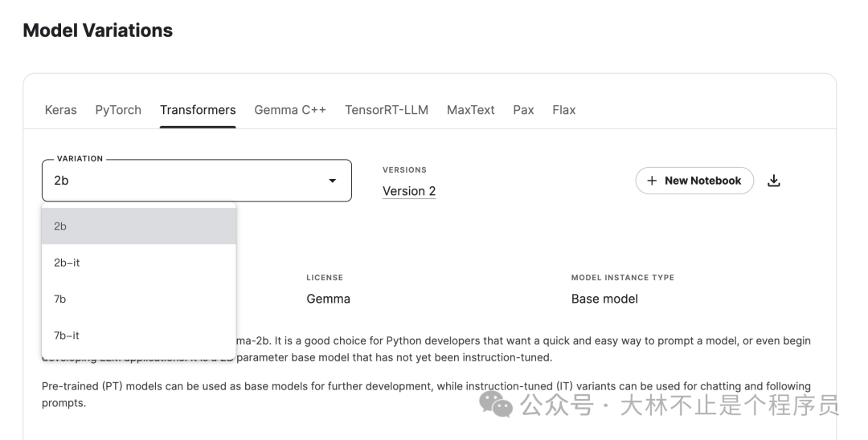
Task: Open the Version 2 link
Action: coord(409,191)
